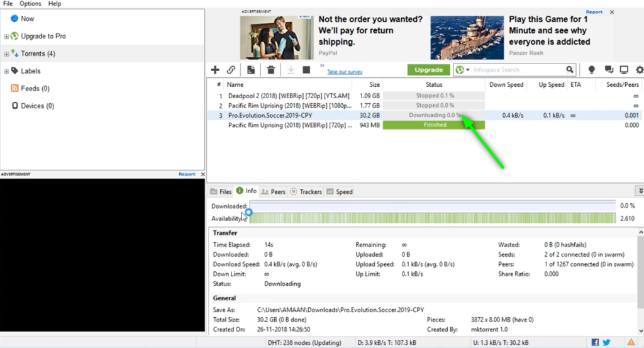The height and width of the screenshot is (348, 644).
Task: Select the Finished Pacific Rim 720p row
Action: (425, 125)
